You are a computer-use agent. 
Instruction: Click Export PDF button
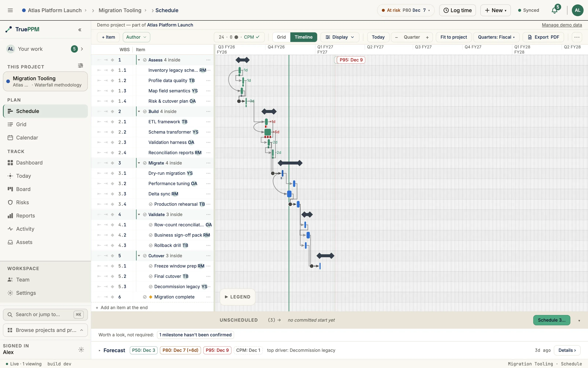[x=544, y=37]
